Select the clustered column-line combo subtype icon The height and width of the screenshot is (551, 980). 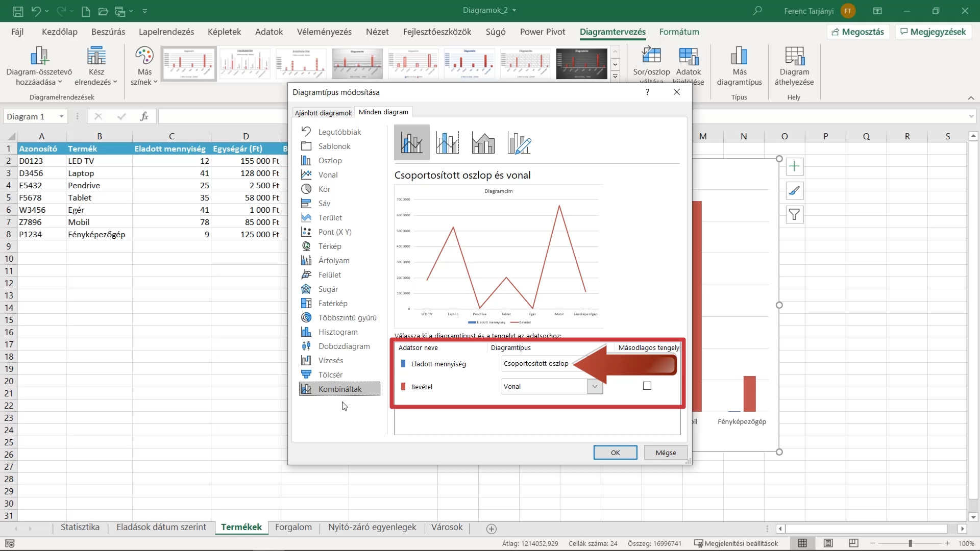pos(411,142)
